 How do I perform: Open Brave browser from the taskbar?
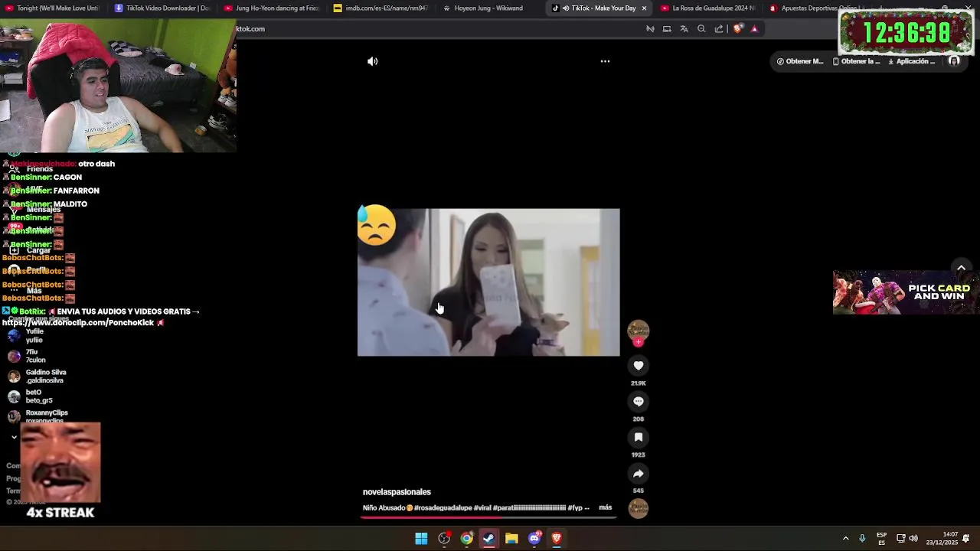pos(557,539)
